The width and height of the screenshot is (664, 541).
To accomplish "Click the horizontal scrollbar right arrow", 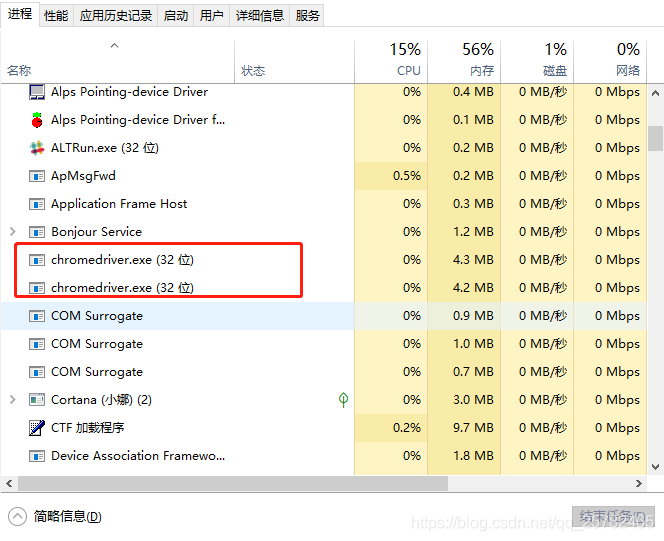I will click(x=639, y=483).
